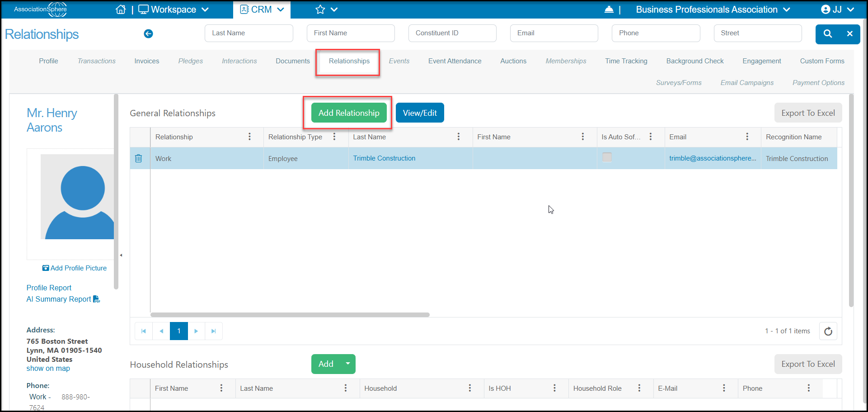Toggle Is Auto Soft checkbox for Trimble Construction
The width and height of the screenshot is (868, 412).
[x=607, y=157]
